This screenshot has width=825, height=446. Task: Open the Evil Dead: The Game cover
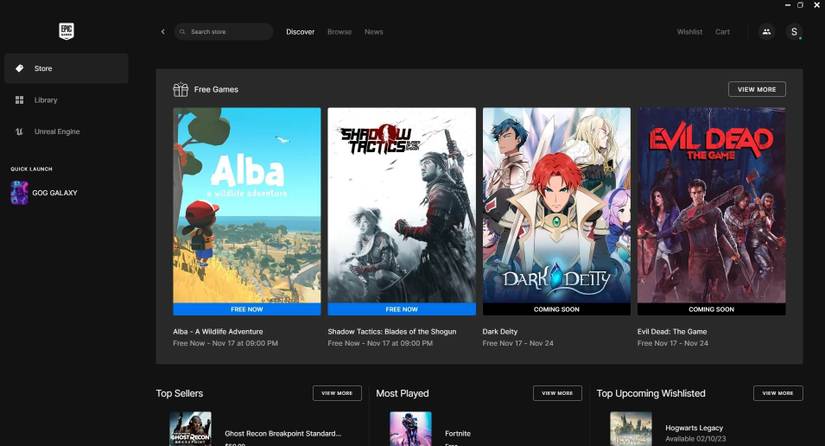711,204
